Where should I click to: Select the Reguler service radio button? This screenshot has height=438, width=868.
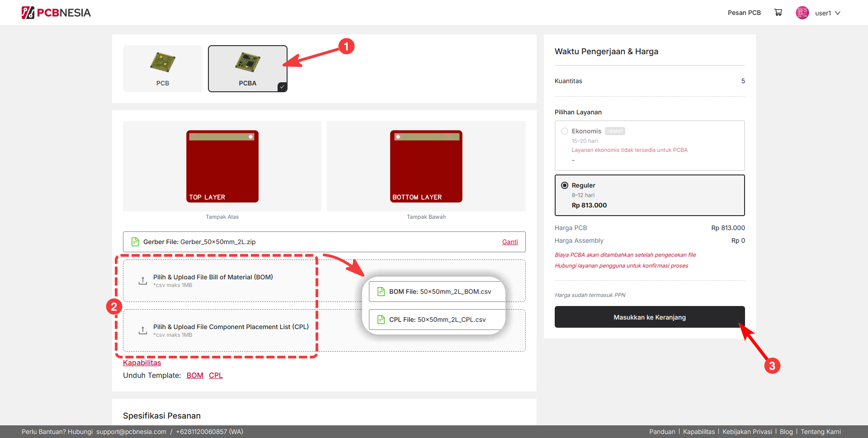click(x=565, y=185)
